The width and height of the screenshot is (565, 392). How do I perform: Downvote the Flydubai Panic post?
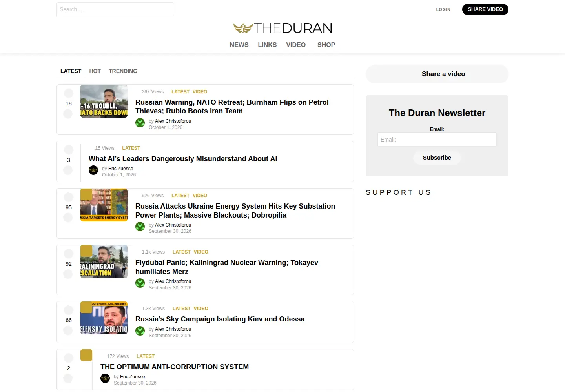[68, 274]
